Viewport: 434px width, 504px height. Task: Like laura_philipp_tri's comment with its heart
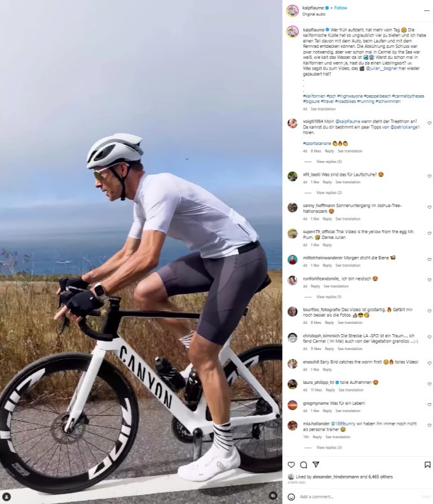point(429,384)
